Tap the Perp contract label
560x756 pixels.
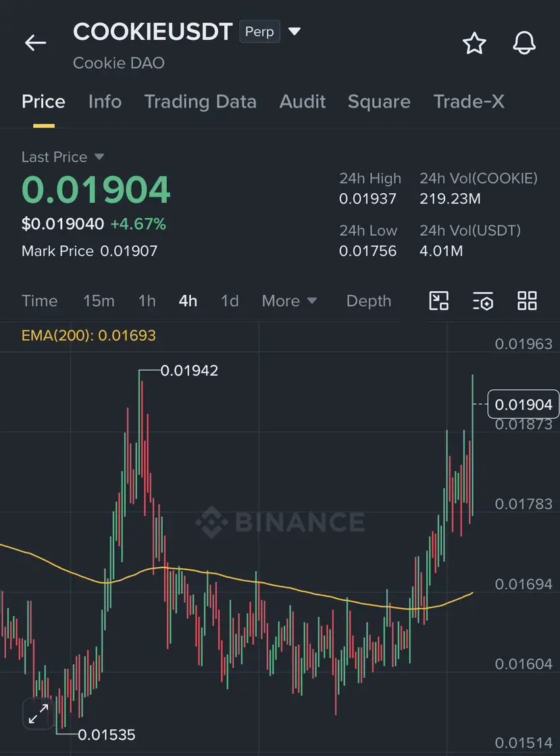point(260,32)
